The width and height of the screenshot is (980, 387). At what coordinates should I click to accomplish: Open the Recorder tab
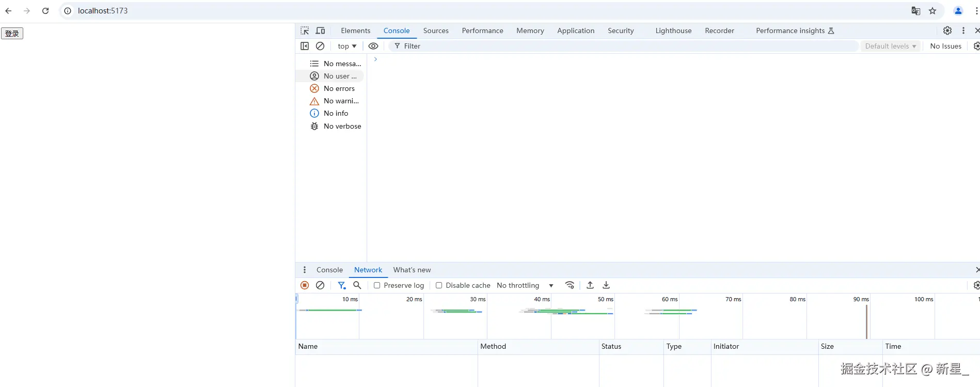pos(719,31)
